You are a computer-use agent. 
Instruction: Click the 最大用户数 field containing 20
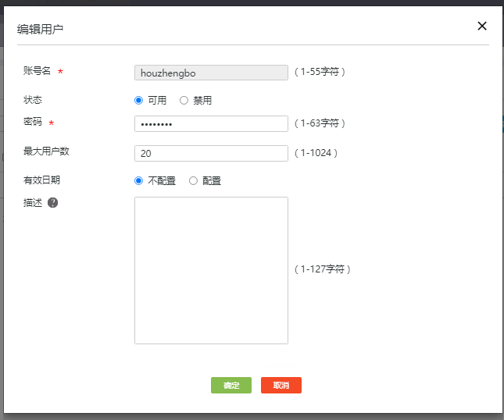click(x=211, y=153)
